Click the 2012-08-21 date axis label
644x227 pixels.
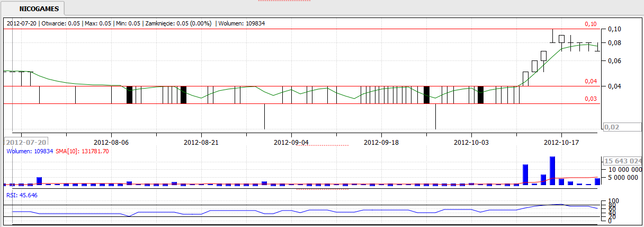tap(201, 142)
